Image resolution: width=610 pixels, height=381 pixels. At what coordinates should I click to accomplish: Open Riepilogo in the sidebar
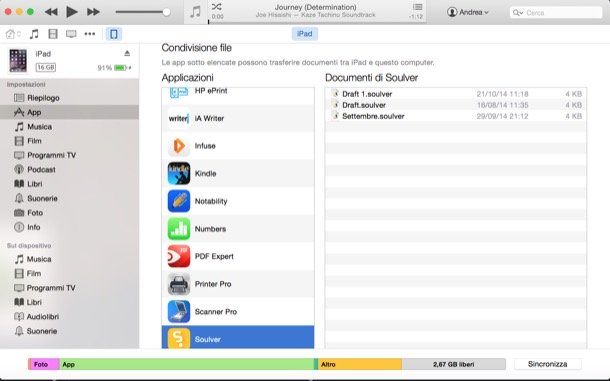69,98
